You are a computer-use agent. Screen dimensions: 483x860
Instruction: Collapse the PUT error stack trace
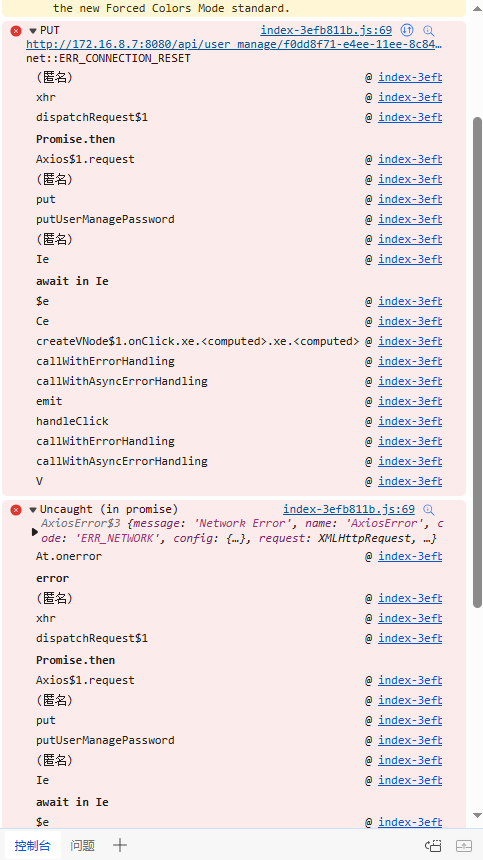tap(33, 31)
